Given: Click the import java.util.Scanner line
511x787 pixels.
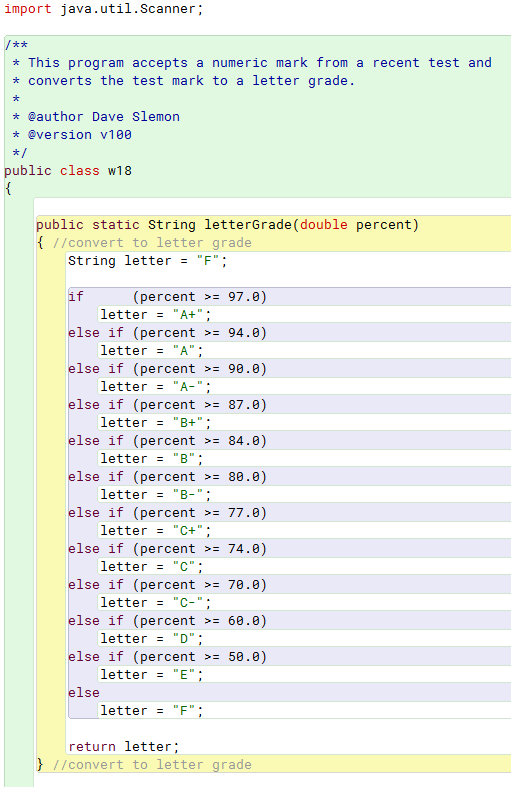Looking at the screenshot, I should point(103,9).
